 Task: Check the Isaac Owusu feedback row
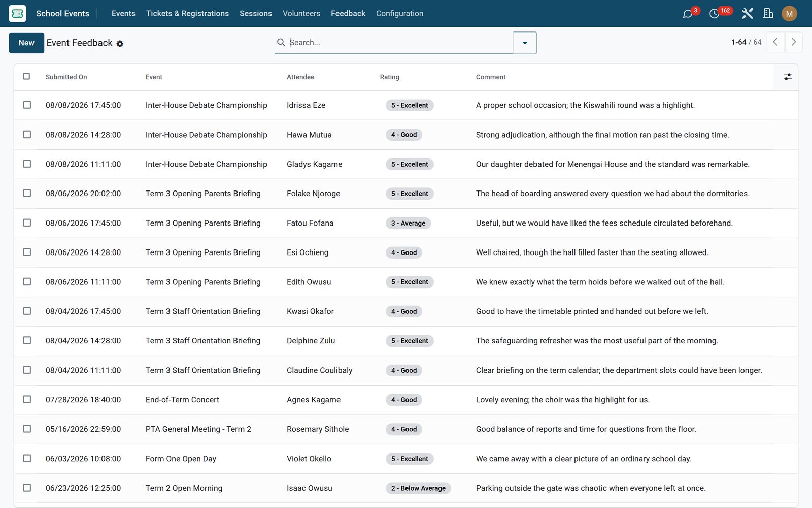pos(27,488)
